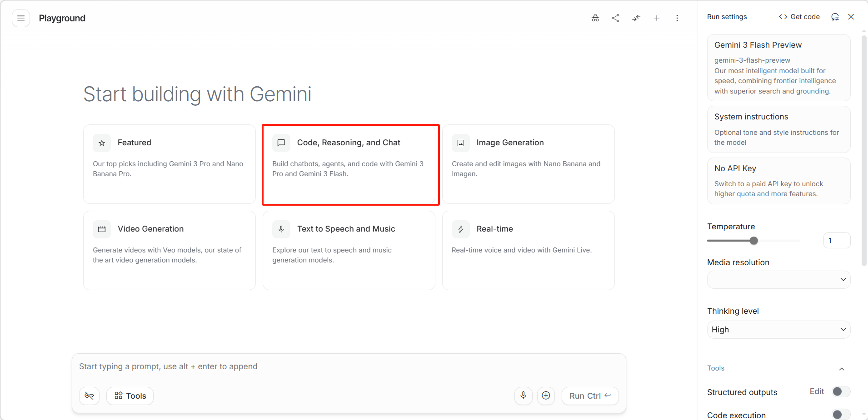Open the Gemini 3 Flash Preview model selector

pos(779,68)
